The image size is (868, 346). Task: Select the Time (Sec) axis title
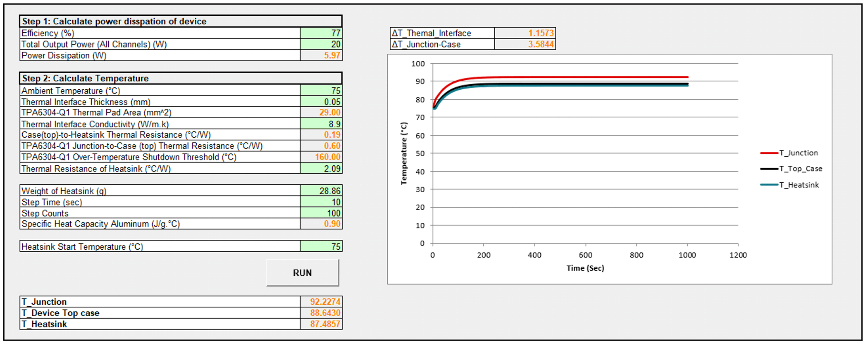tap(585, 268)
